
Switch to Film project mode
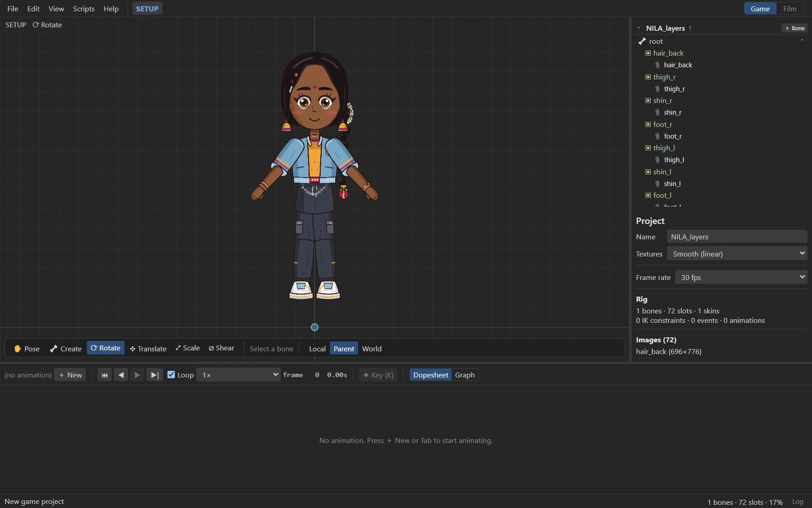pyautogui.click(x=790, y=9)
